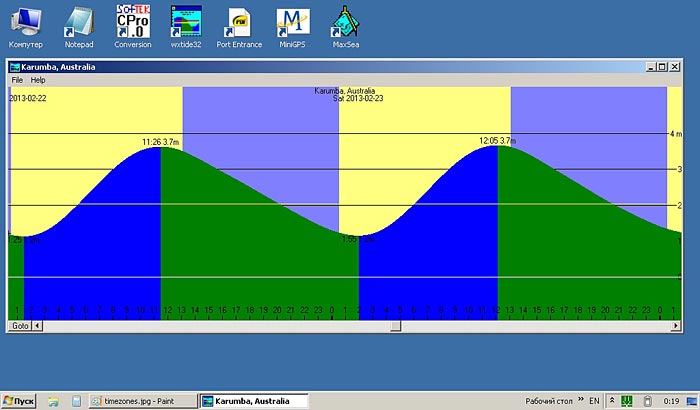Viewport: 700px width, 410px height.
Task: Open the File menu
Action: click(x=17, y=80)
